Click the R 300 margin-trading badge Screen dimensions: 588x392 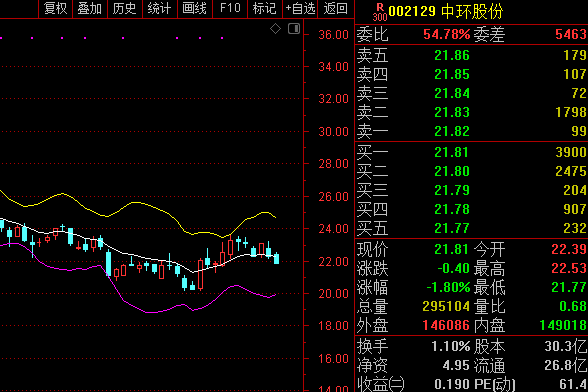[x=380, y=12]
